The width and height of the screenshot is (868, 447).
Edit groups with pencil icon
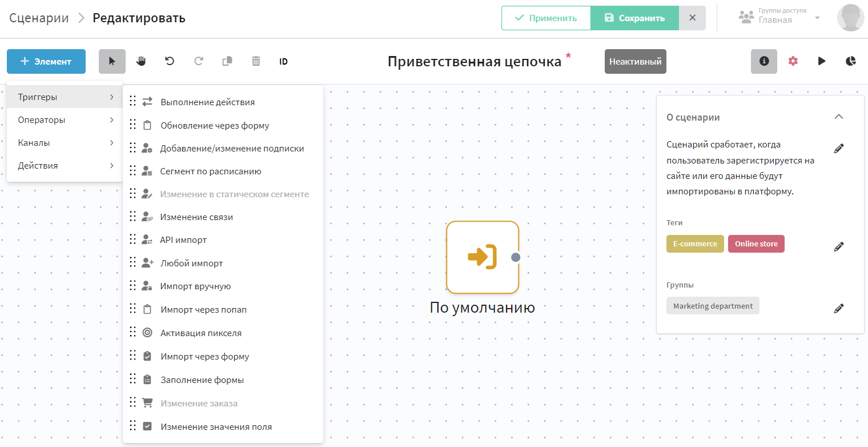click(x=838, y=309)
